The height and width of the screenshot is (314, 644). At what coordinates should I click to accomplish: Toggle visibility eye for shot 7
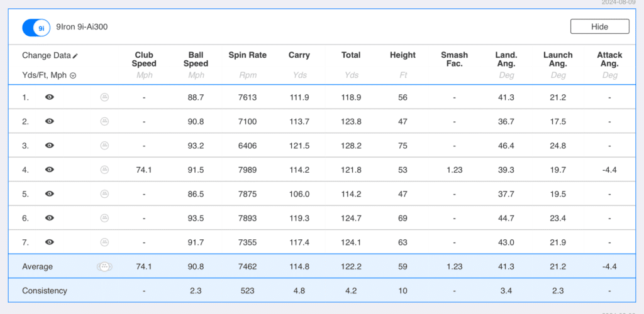(x=50, y=242)
